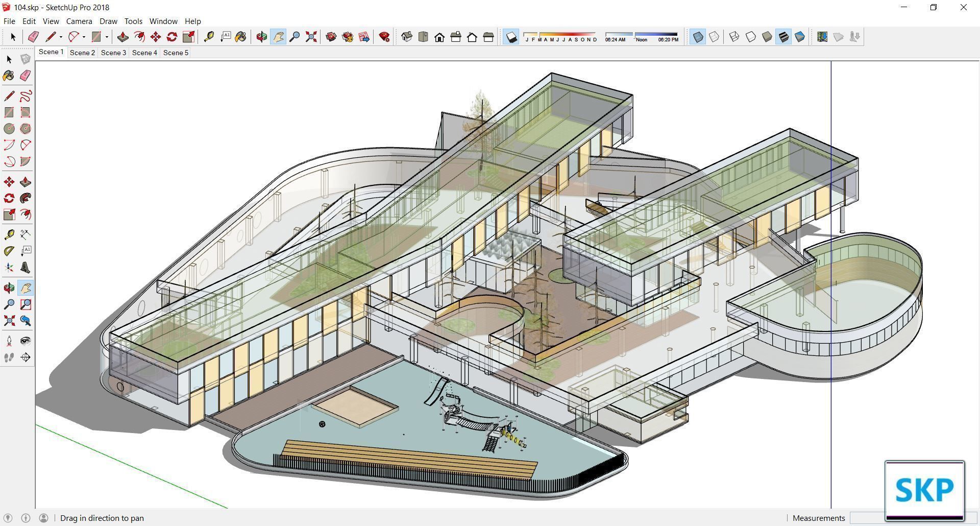Switch to Back view icon
Screen dimensions: 980x526
click(472, 37)
